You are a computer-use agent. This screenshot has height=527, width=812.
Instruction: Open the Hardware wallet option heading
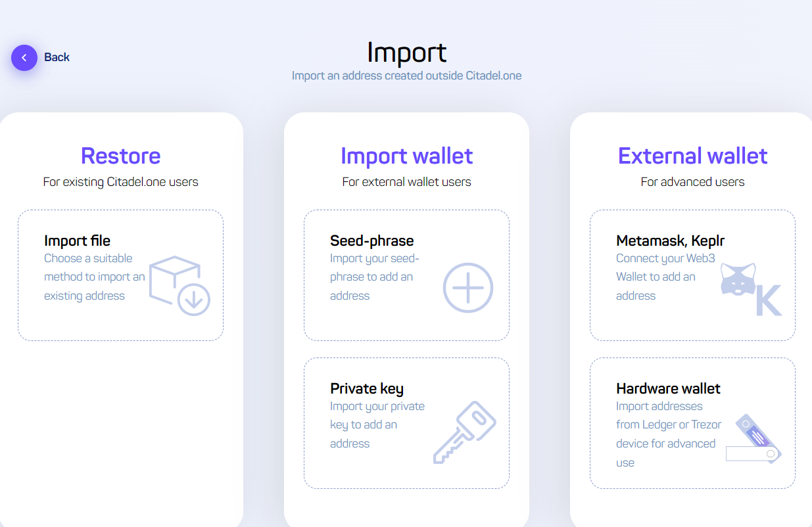(x=668, y=388)
